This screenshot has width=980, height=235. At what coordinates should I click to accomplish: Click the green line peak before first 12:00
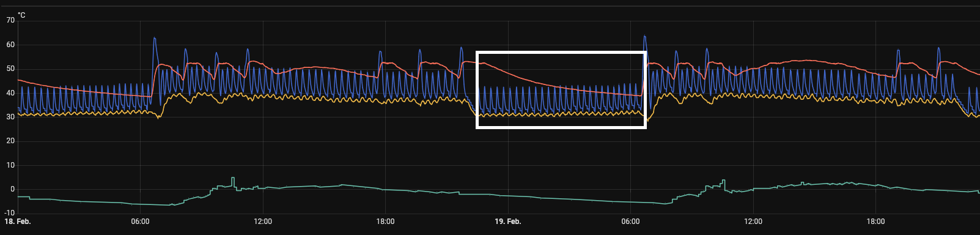233,179
